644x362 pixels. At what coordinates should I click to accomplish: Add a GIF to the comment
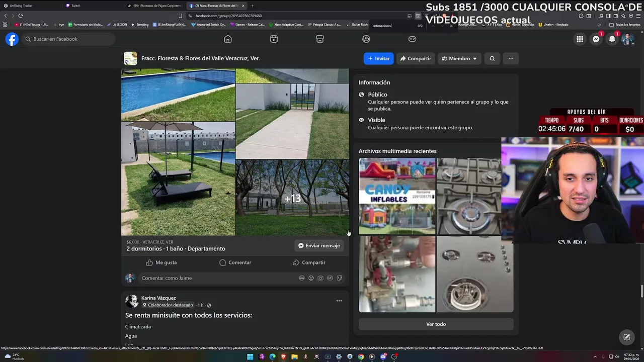330,278
